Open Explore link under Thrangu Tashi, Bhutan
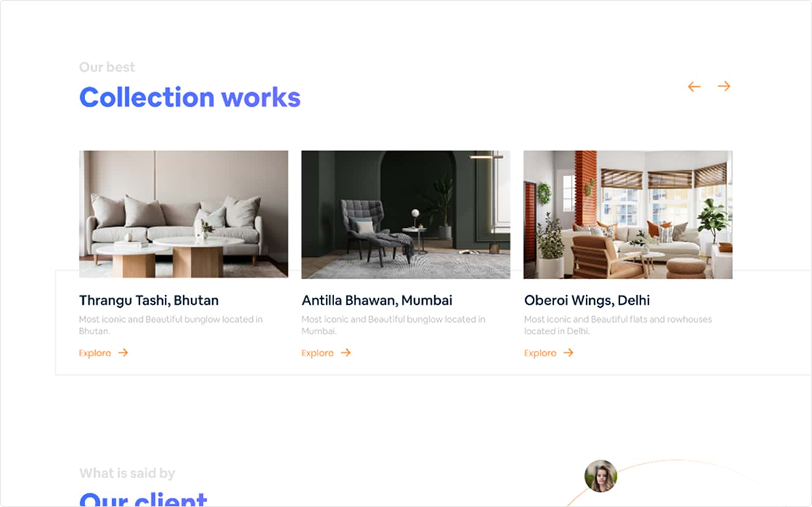This screenshot has width=812, height=507. tap(95, 353)
